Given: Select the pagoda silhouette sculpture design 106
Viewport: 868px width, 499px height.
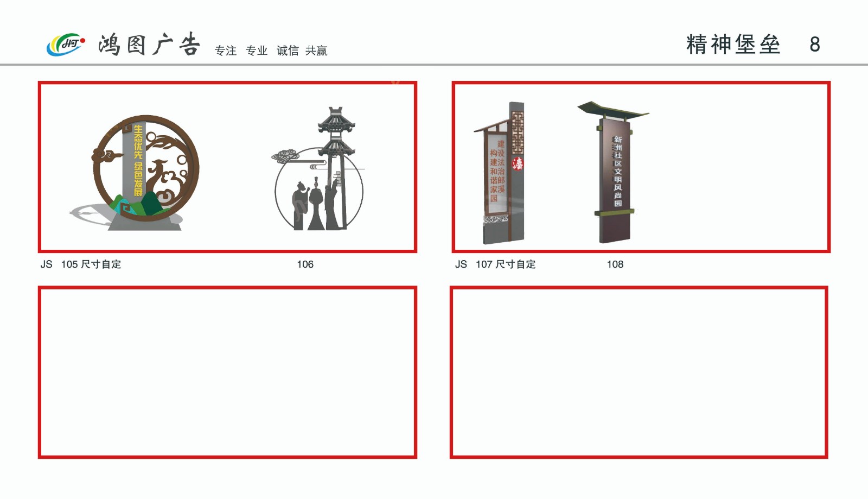Looking at the screenshot, I should [318, 168].
